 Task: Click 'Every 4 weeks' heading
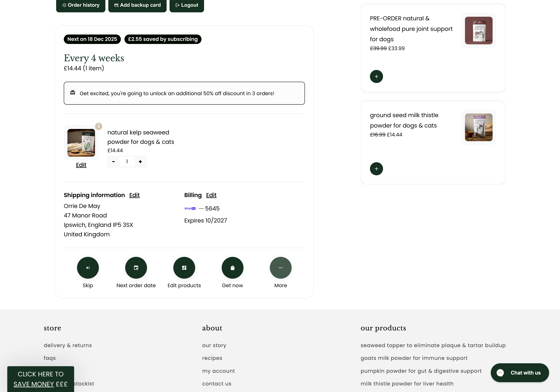[x=94, y=58]
